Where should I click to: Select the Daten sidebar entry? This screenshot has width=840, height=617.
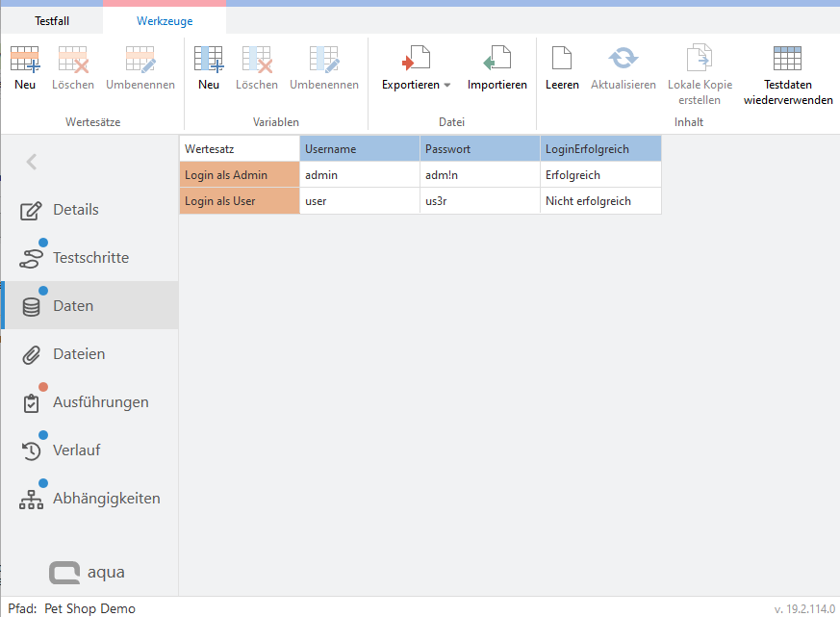pos(73,306)
